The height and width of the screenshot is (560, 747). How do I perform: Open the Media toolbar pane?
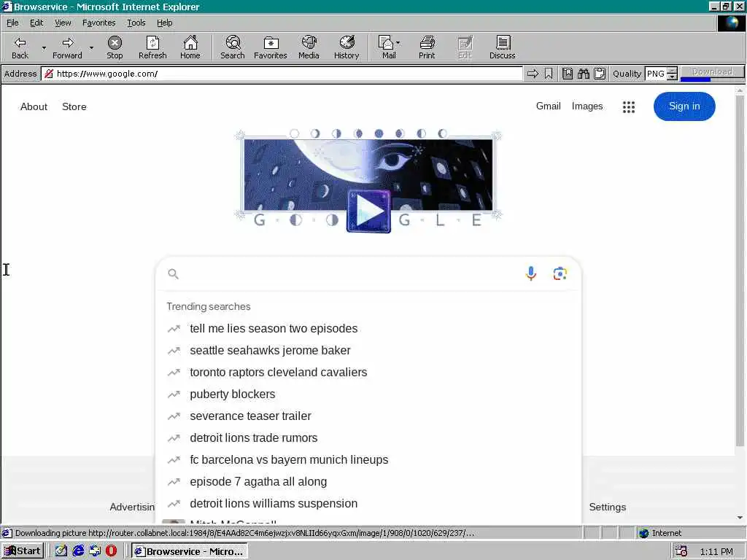(309, 47)
